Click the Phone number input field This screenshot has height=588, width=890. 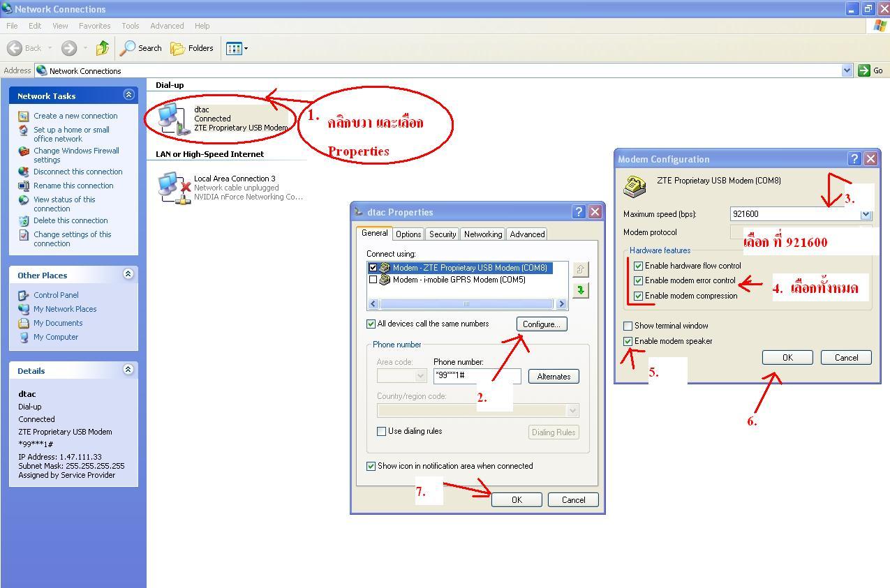click(x=477, y=376)
